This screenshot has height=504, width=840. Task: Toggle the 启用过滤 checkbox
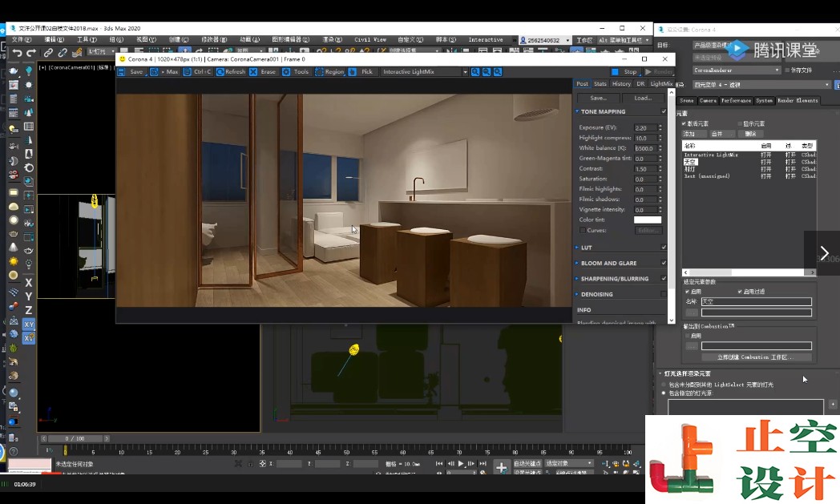click(740, 292)
